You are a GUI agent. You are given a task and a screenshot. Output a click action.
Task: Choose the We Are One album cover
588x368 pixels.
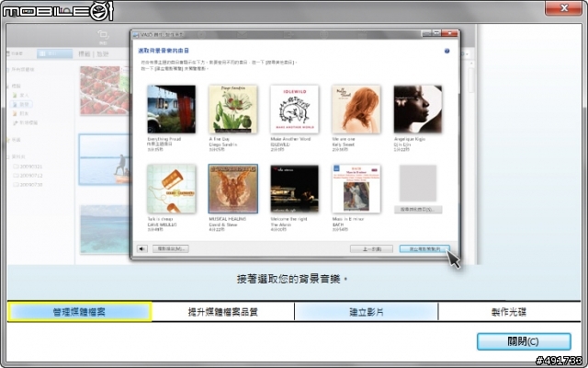point(356,109)
